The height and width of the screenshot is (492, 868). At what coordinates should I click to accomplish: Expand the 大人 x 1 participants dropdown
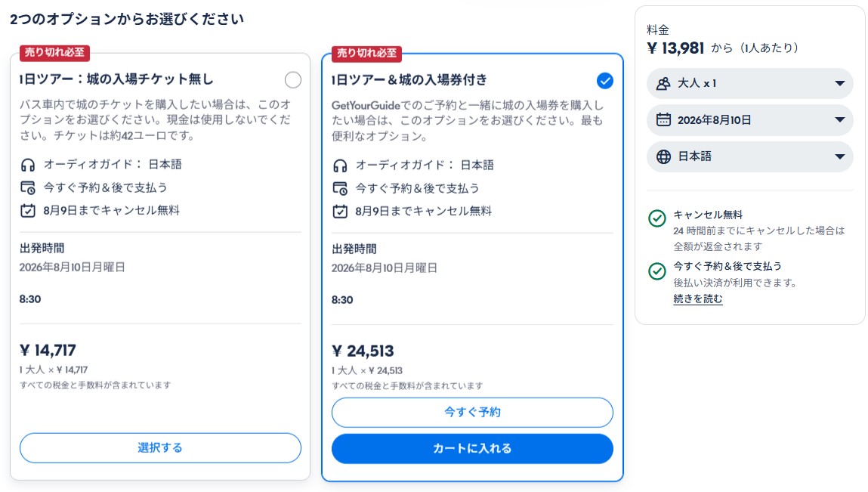click(x=749, y=84)
